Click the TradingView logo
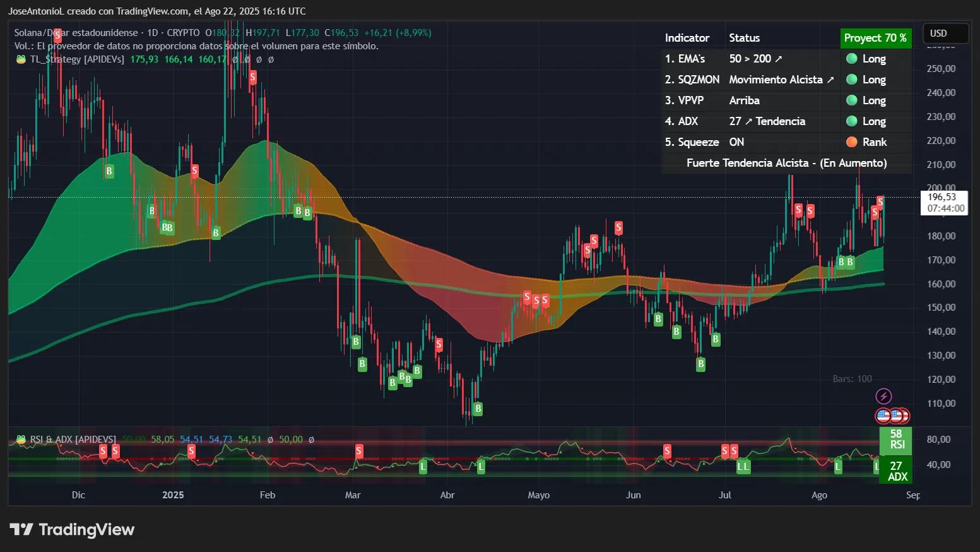 tap(71, 529)
